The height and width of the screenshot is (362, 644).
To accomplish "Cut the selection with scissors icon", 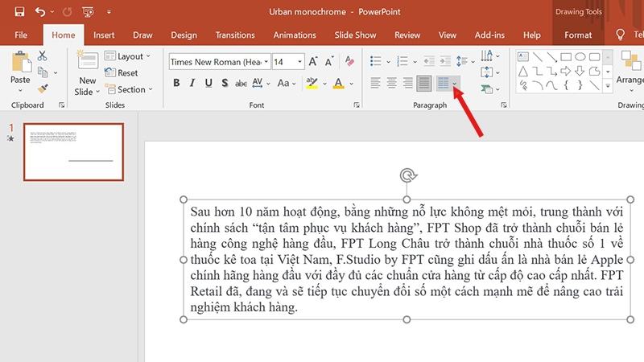I will 43,56.
